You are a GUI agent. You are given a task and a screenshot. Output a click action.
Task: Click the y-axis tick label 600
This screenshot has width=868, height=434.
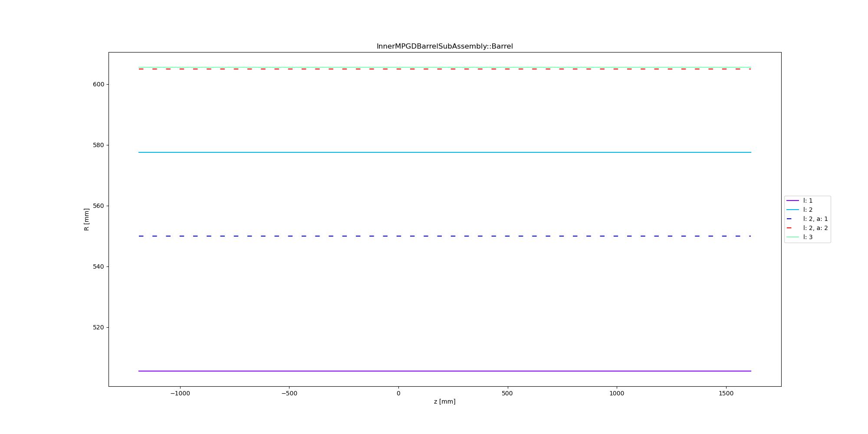99,84
